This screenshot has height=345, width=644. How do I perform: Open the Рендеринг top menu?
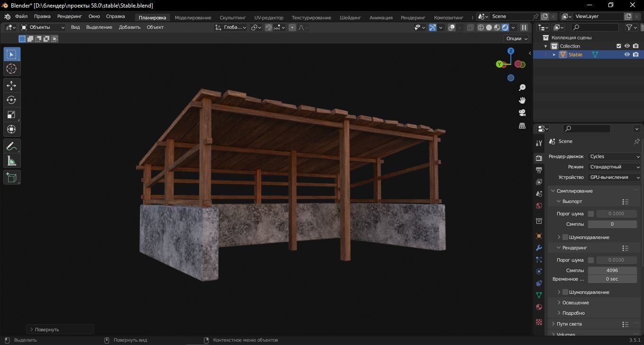click(x=70, y=16)
